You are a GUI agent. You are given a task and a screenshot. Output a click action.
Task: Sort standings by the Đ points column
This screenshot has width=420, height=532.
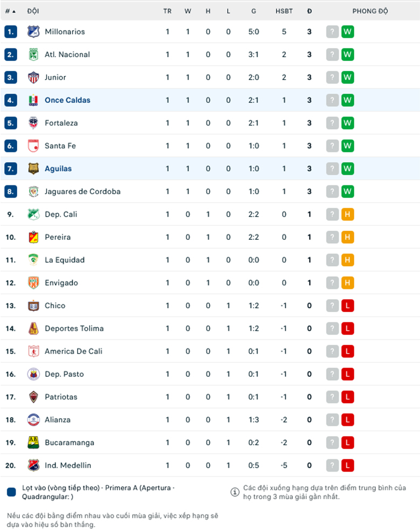click(x=309, y=11)
